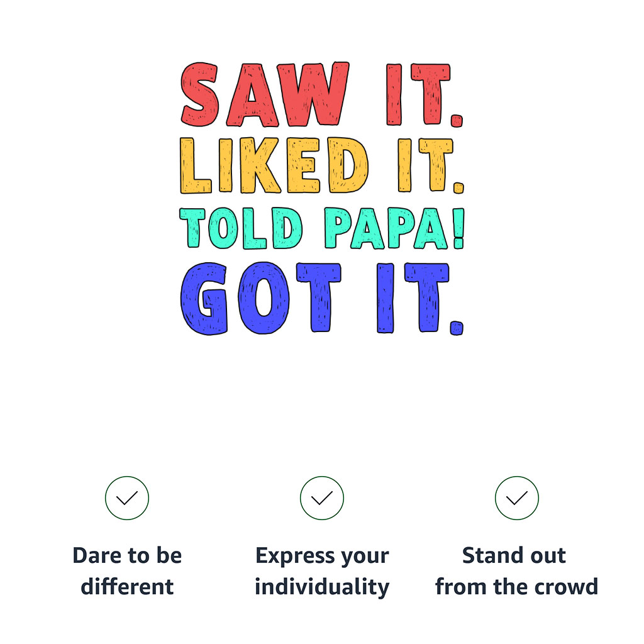Click the red "IT." in the first line
Screen dimensions: 644x644
[424, 94]
